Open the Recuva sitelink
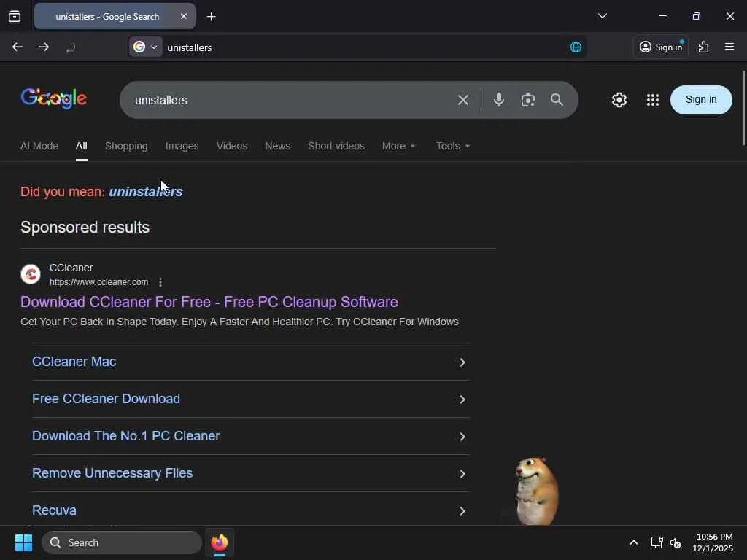 pos(54,510)
